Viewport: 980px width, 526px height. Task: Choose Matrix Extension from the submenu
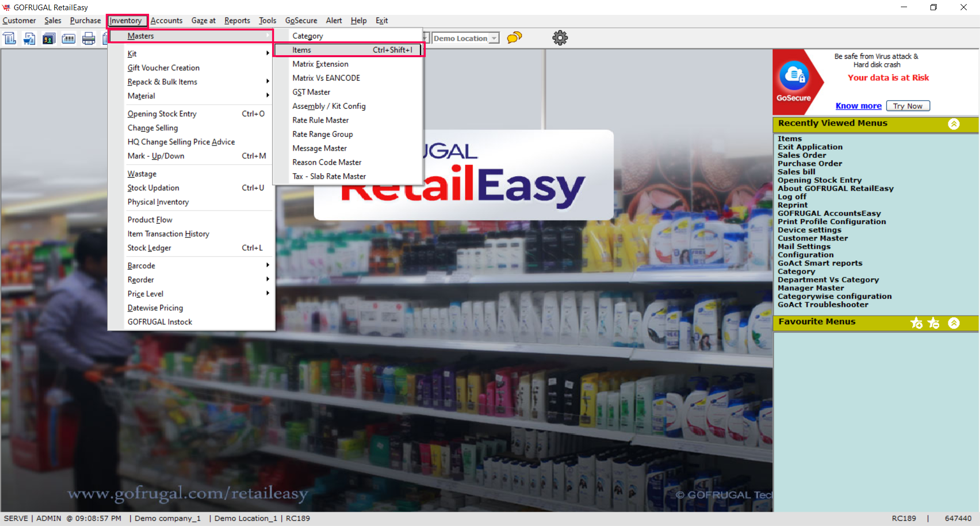click(x=349, y=64)
